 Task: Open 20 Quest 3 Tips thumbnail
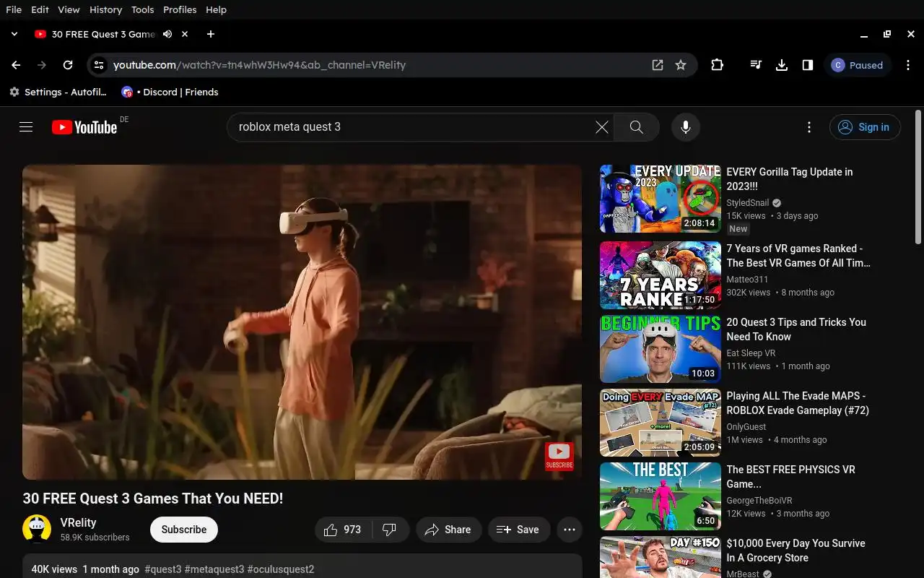[661, 349]
